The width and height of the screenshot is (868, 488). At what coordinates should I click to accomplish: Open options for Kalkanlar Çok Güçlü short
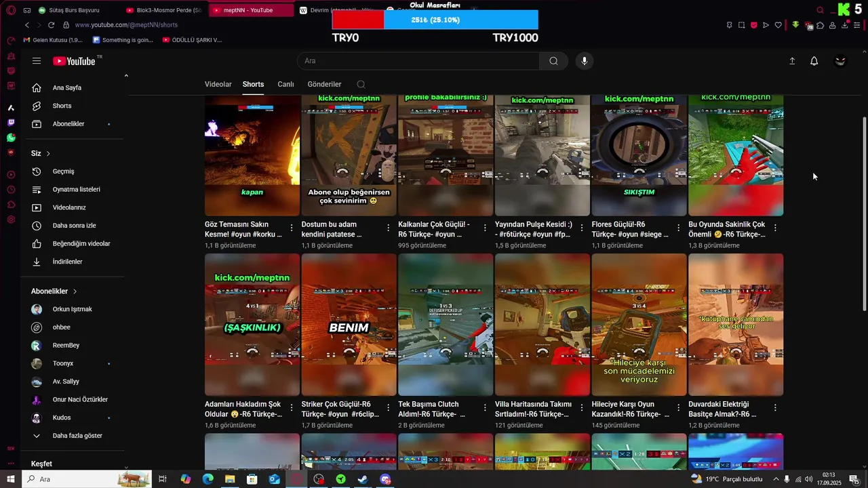click(x=485, y=228)
